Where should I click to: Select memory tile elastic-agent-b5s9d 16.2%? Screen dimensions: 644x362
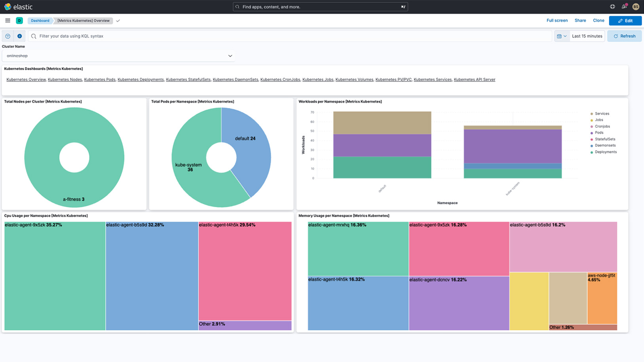[x=563, y=246]
